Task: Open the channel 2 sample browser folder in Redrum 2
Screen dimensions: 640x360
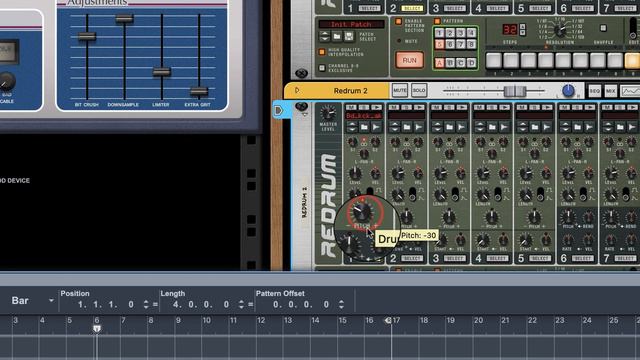Action: pyautogui.click(x=407, y=127)
